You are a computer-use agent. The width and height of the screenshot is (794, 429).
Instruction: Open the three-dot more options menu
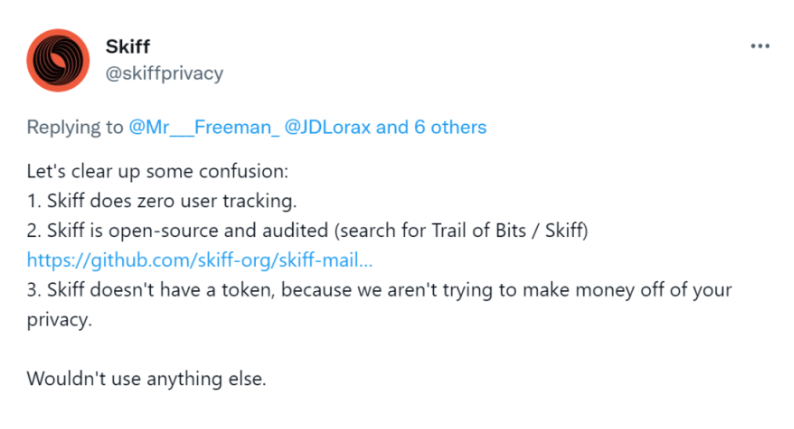coord(760,46)
